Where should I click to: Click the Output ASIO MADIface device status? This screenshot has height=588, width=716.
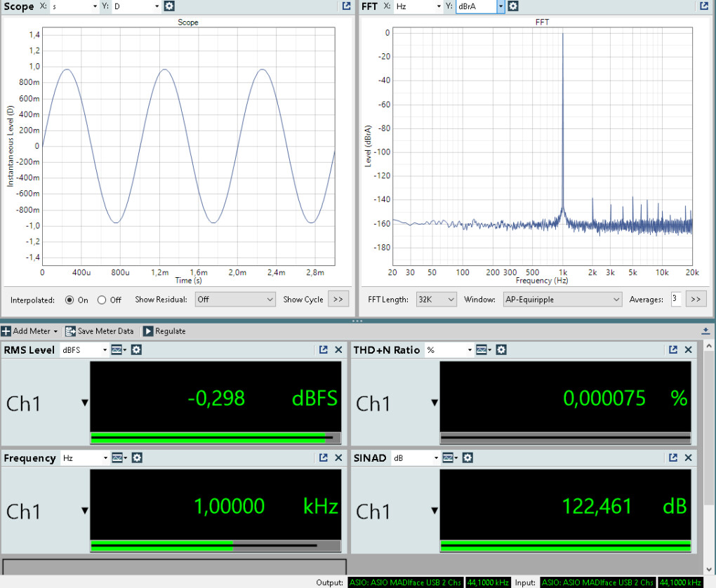pos(406,582)
